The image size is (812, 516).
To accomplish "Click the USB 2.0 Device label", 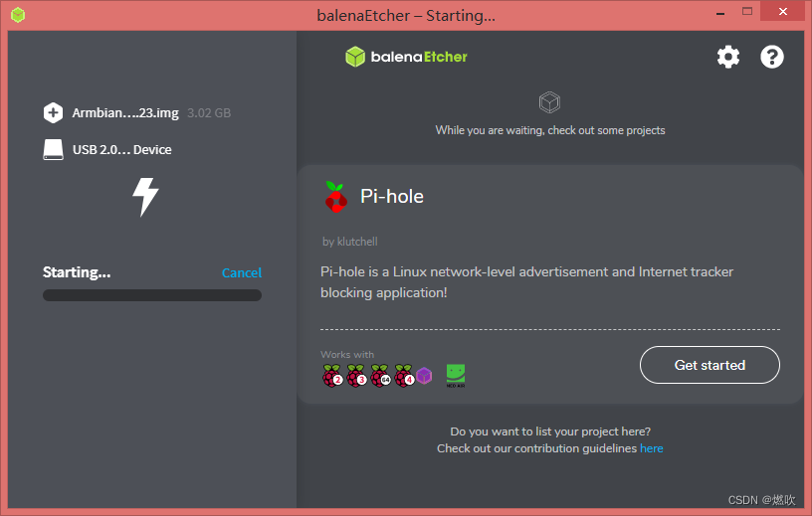I will point(121,149).
